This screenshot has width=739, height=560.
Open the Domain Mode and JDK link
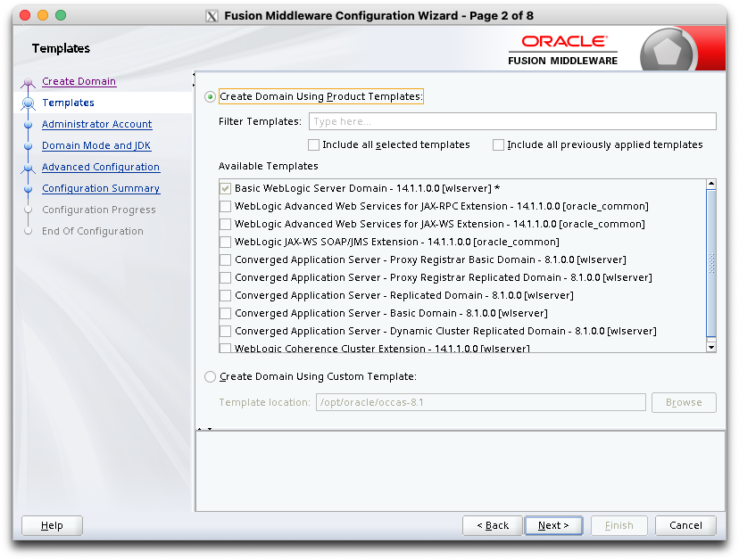click(x=96, y=145)
